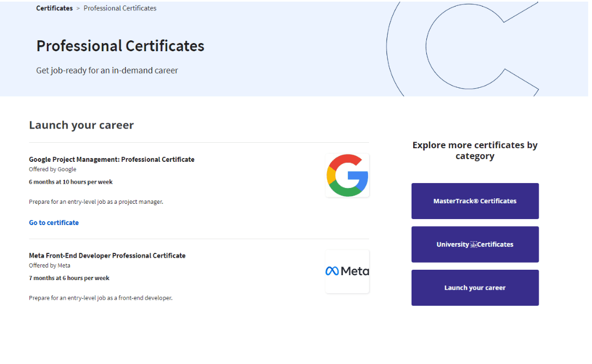Click the Google logo icon
This screenshot has height=364, width=592.
click(x=347, y=175)
